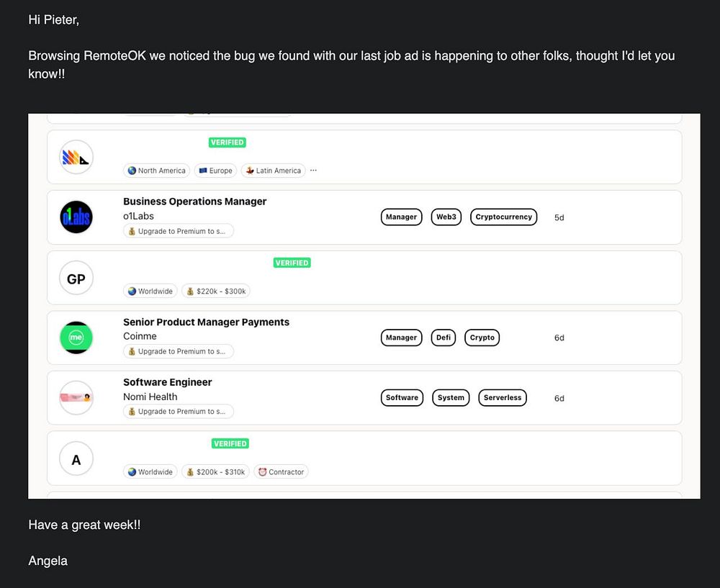Click the Coinme green logo icon
Screen dimensions: 720x588
pos(76,338)
